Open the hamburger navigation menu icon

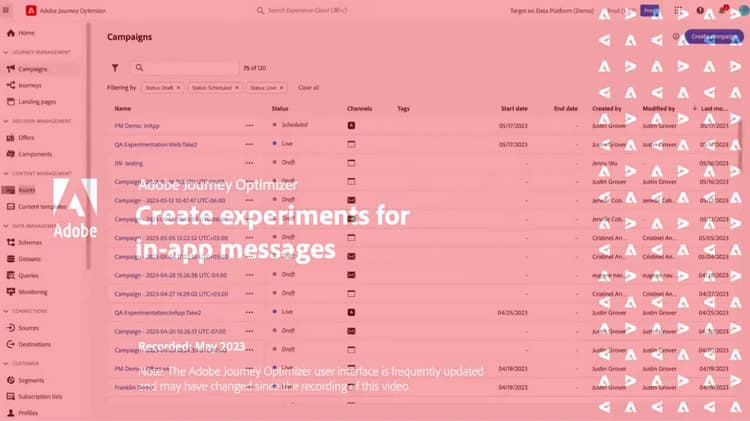6,10
